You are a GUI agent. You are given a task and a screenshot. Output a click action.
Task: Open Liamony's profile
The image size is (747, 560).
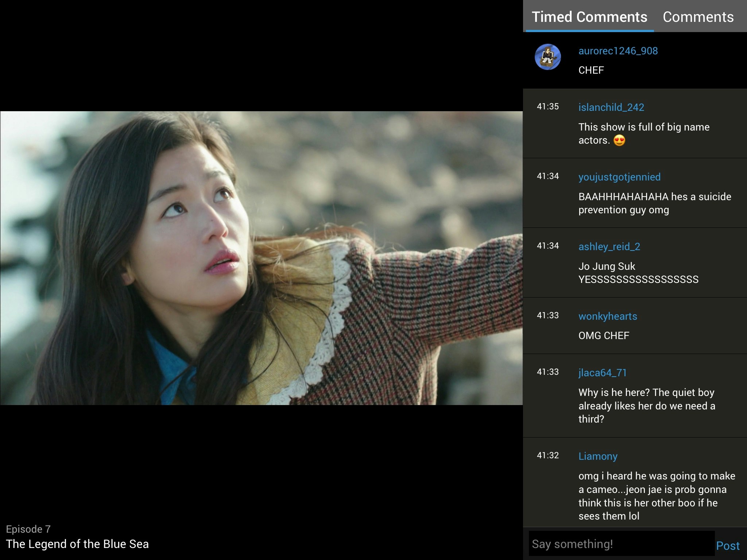click(598, 456)
